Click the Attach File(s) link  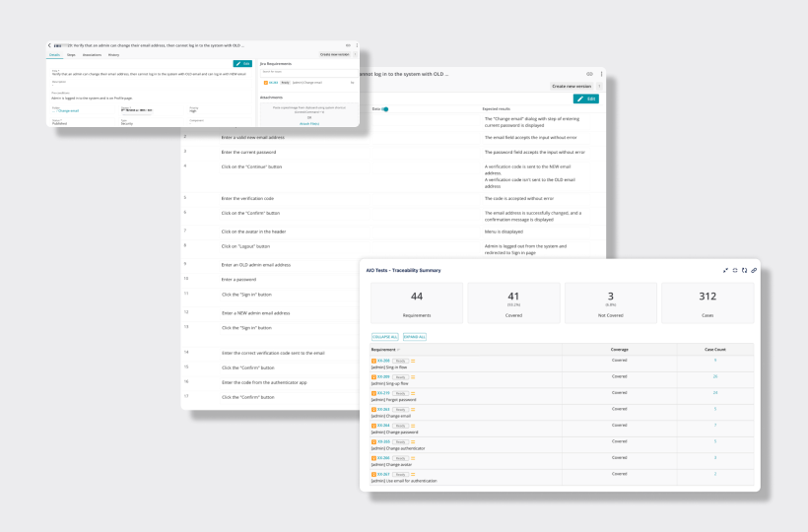(x=308, y=123)
